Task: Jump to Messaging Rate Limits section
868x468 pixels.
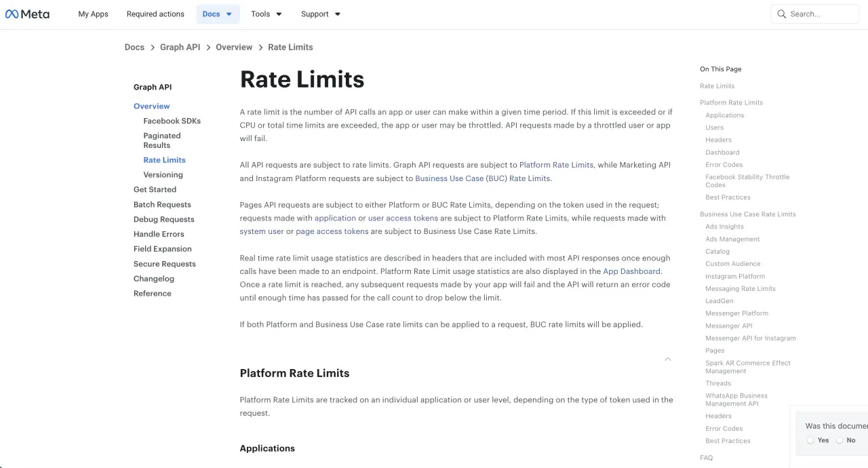Action: click(x=741, y=289)
